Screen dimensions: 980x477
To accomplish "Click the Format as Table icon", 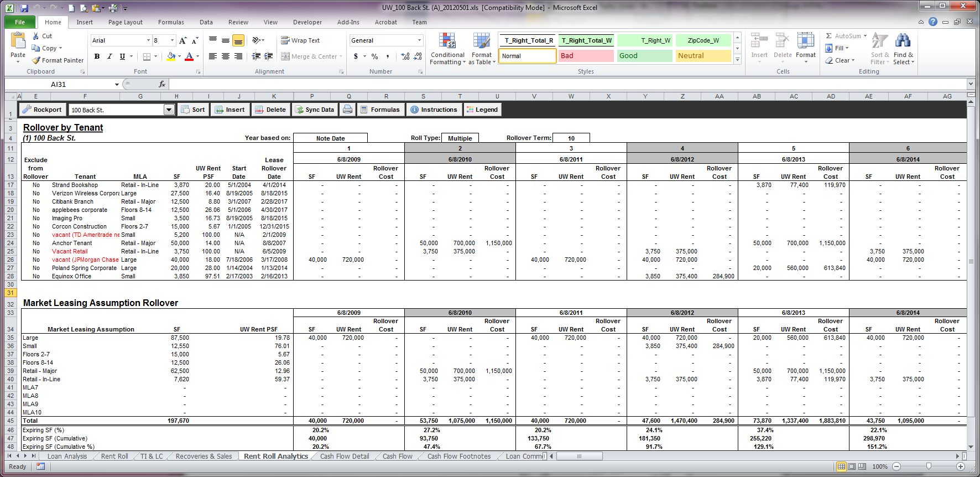I will tap(482, 41).
